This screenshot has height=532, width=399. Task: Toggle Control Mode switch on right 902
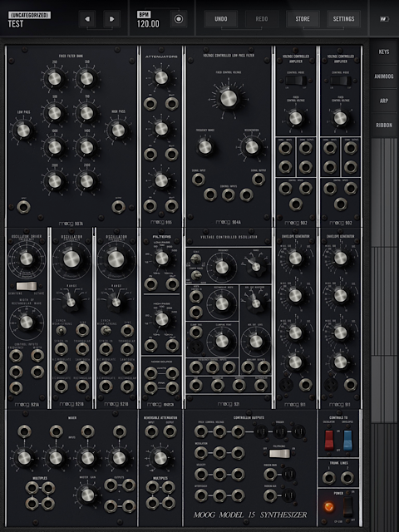click(340, 81)
